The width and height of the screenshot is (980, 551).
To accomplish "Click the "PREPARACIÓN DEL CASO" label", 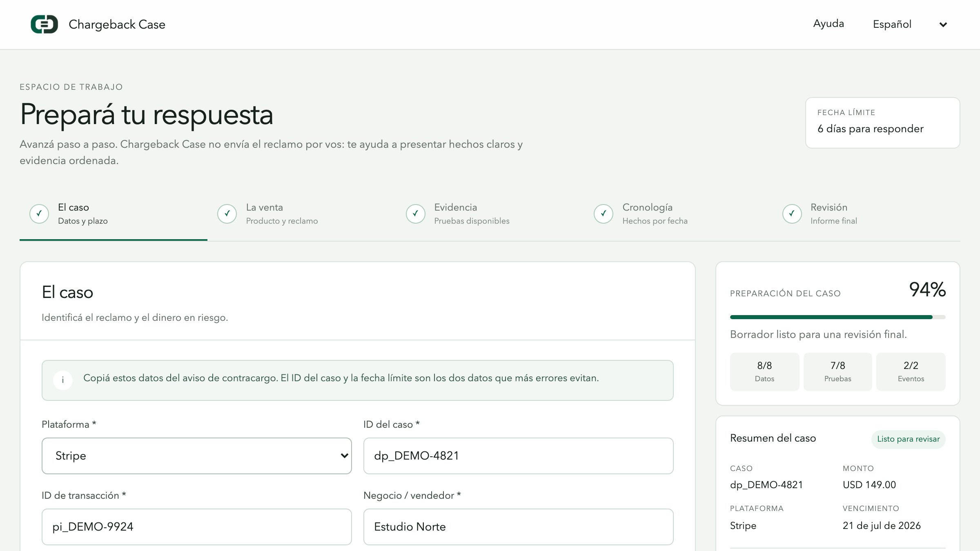I will (785, 293).
